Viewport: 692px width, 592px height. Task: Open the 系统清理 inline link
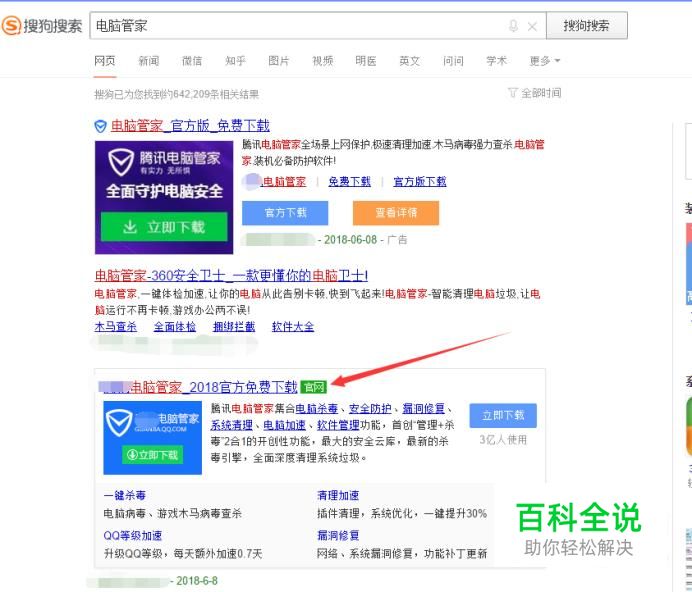click(x=232, y=425)
